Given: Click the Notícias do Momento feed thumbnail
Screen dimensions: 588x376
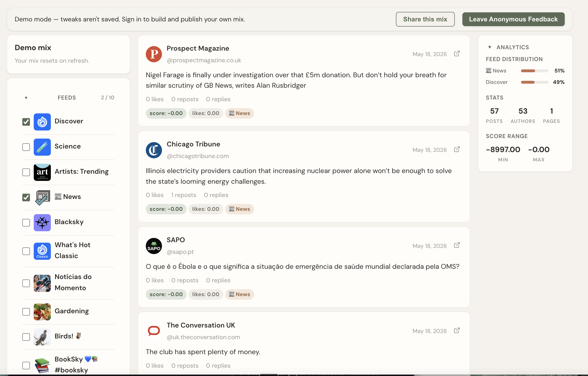Looking at the screenshot, I should [x=42, y=283].
